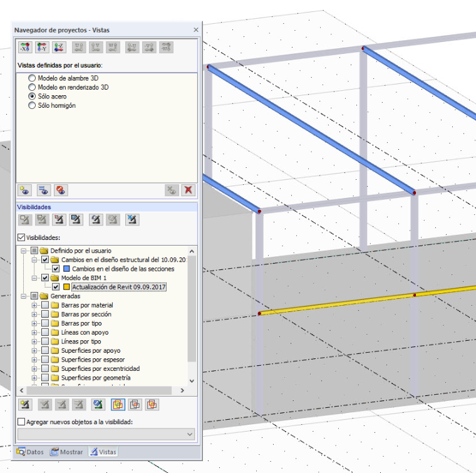This screenshot has height=473, width=476.
Task: Click the tree horizontal scrollbar right arrow
Action: 182,390
